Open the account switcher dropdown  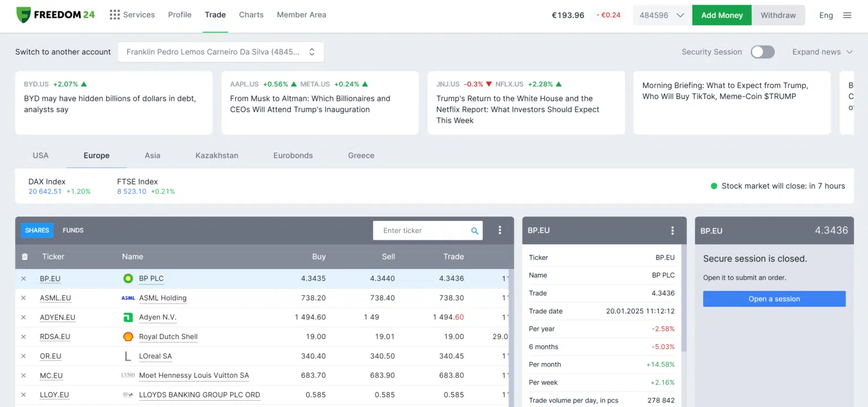pos(221,51)
